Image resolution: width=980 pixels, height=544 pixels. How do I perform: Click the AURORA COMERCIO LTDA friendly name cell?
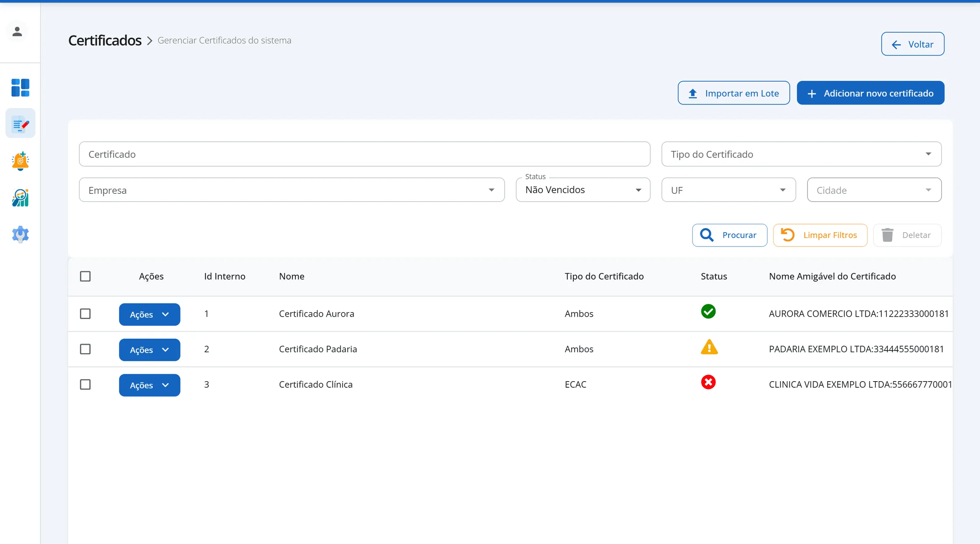(x=859, y=313)
